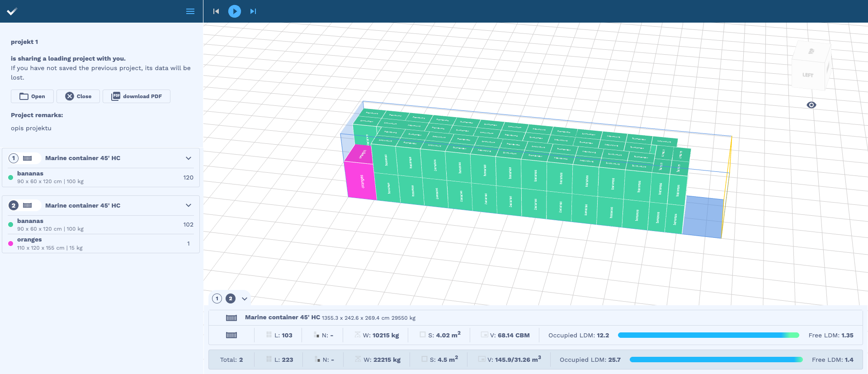Screen dimensions: 868x374
Task: Click container icon in the stats row
Action: [x=231, y=335]
